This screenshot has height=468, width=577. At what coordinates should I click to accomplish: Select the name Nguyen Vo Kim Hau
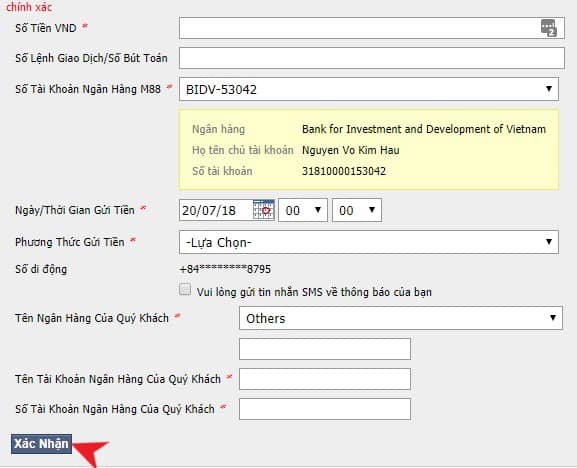tap(351, 150)
